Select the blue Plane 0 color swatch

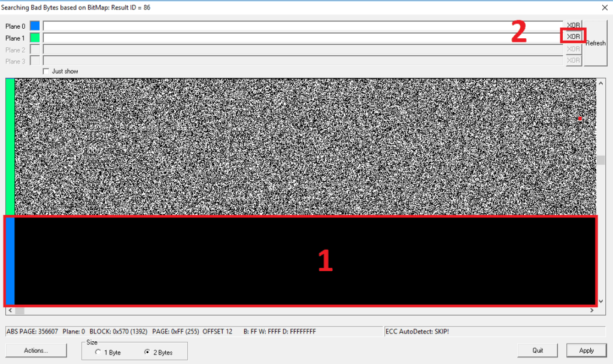(x=35, y=26)
